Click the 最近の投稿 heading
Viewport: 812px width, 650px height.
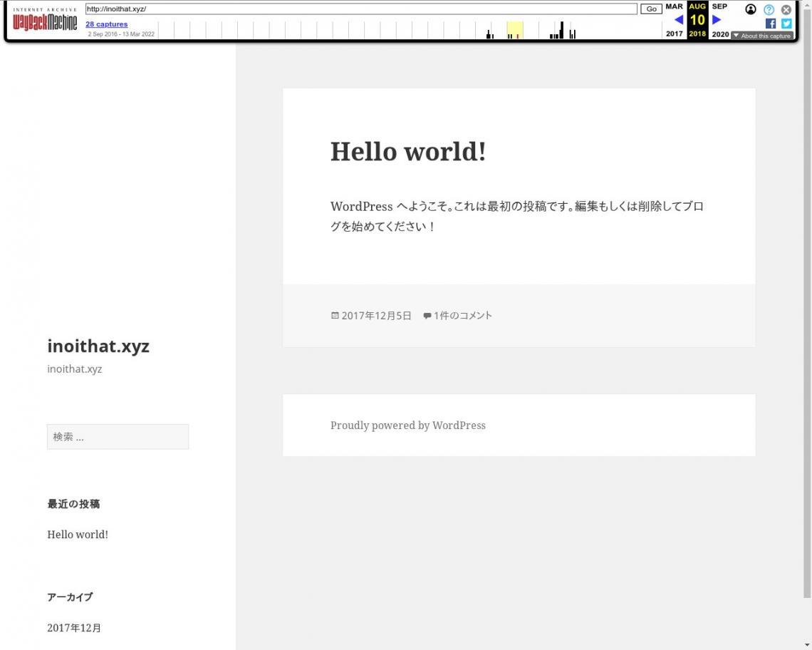click(73, 504)
